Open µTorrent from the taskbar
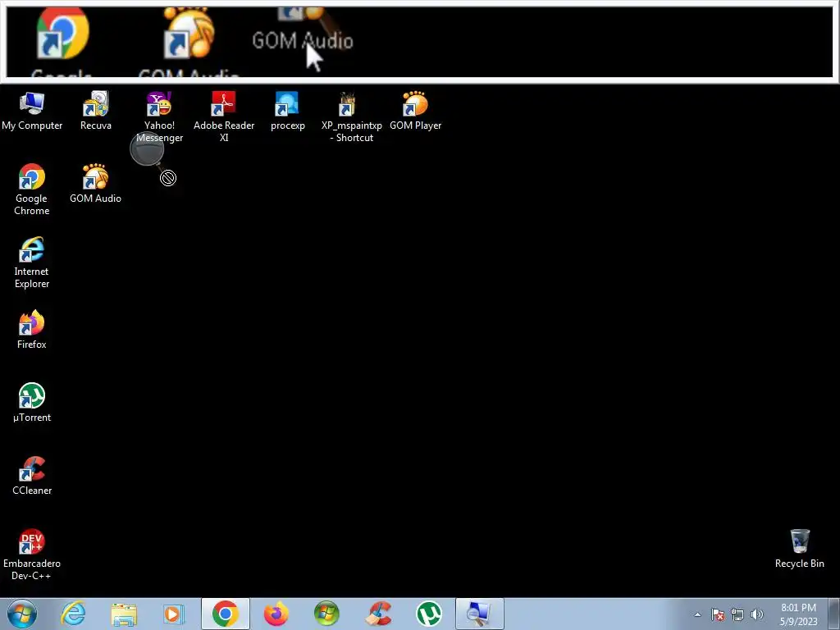The image size is (840, 630). [x=429, y=614]
